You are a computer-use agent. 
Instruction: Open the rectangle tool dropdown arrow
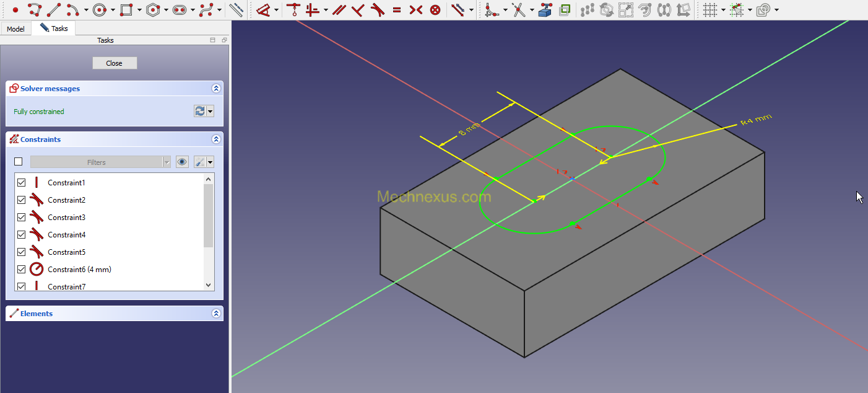[139, 10]
